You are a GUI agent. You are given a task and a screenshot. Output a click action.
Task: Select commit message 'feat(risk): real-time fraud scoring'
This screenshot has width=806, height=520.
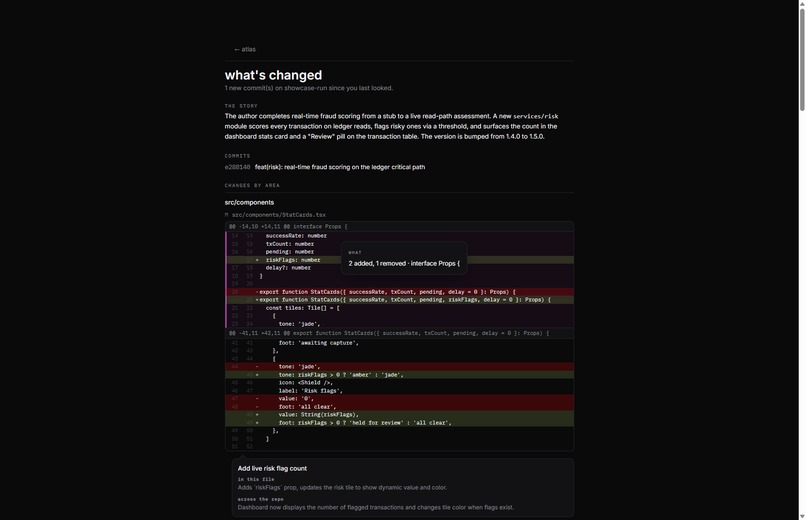[340, 167]
